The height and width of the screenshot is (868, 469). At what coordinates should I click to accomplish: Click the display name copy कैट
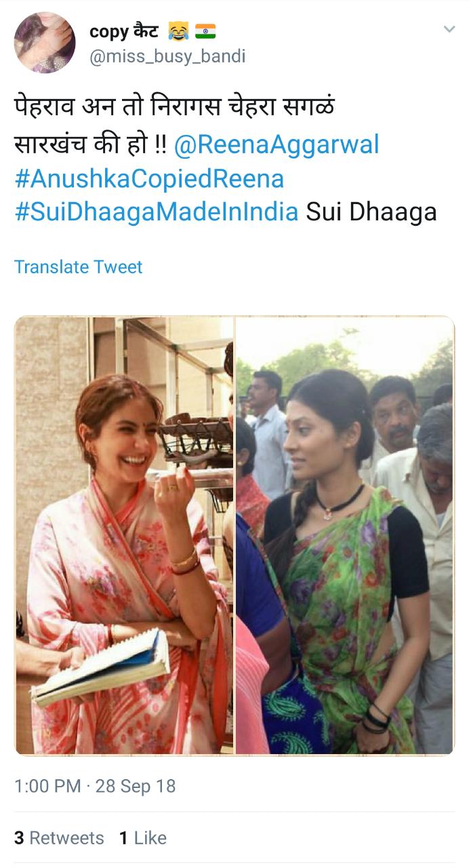click(124, 31)
